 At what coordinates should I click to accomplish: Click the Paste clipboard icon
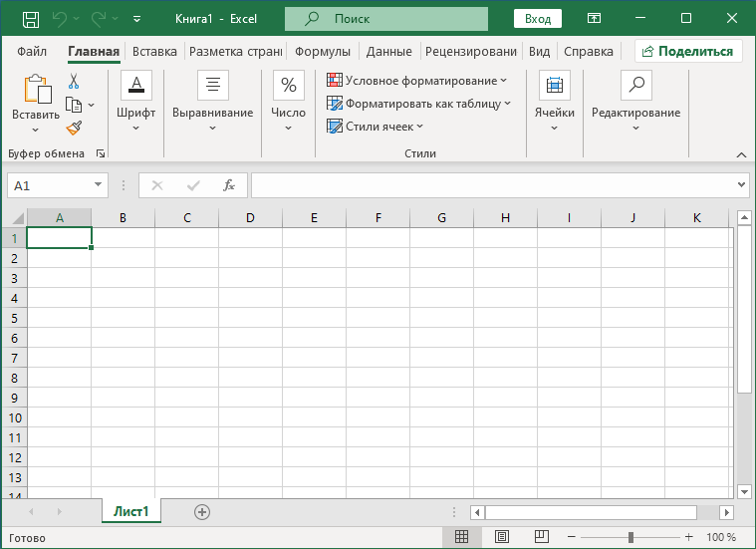36,90
